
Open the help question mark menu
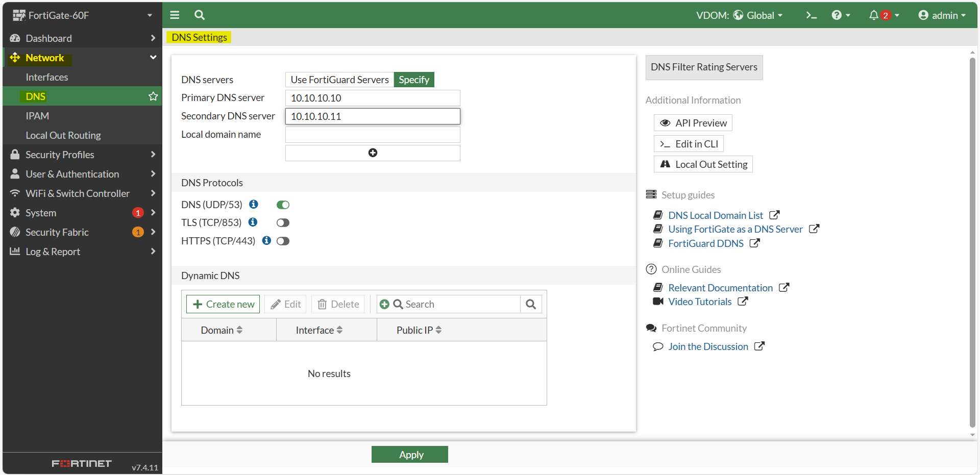click(x=841, y=15)
